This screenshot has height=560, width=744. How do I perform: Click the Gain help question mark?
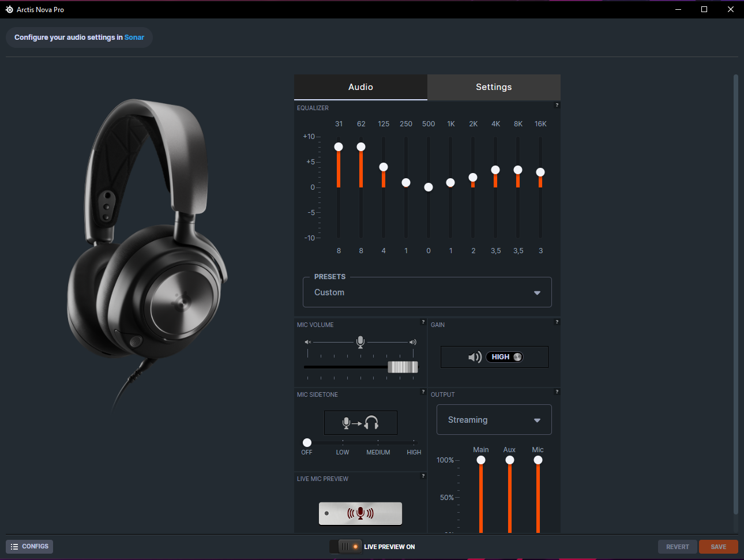point(557,322)
